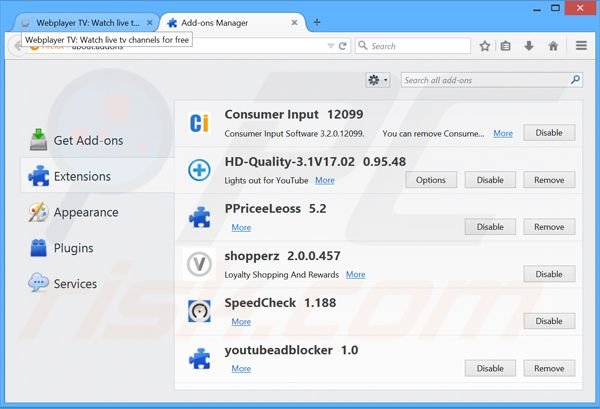Click the Appearance paintbrush icon

pos(38,212)
